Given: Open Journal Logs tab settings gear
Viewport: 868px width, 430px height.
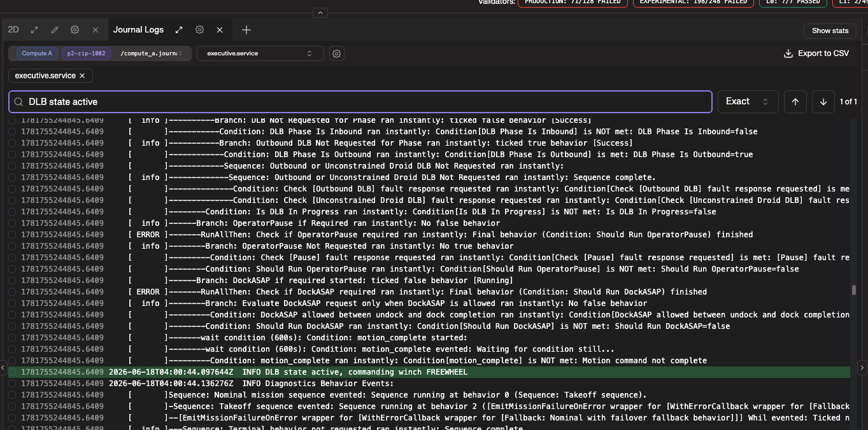Looking at the screenshot, I should pos(199,30).
